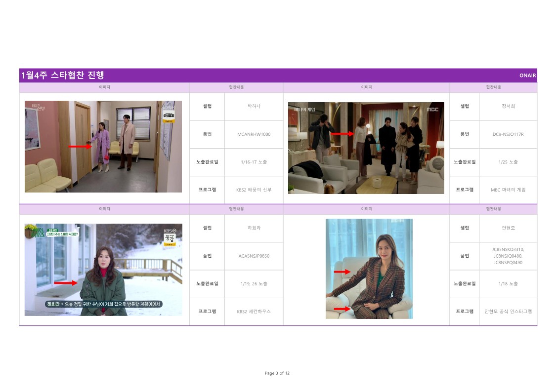Select the exposure date '1/16-17 노출'
The width and height of the screenshot is (555, 392).
[x=254, y=162]
